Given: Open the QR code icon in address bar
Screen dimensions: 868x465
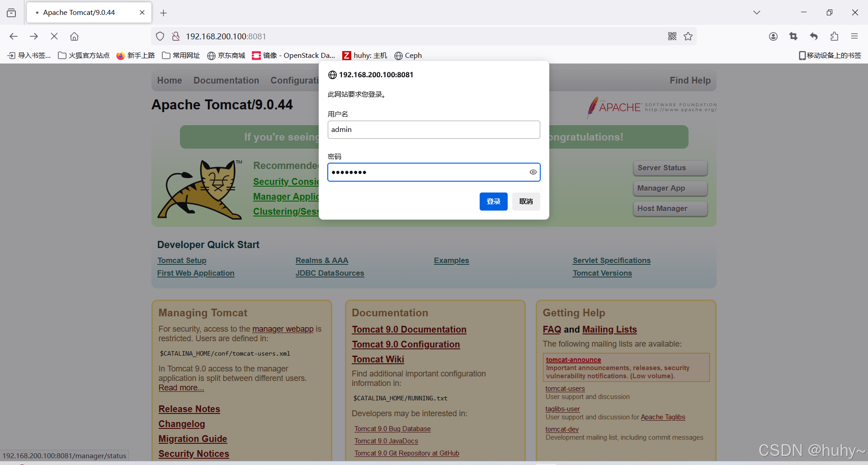Looking at the screenshot, I should click(672, 36).
